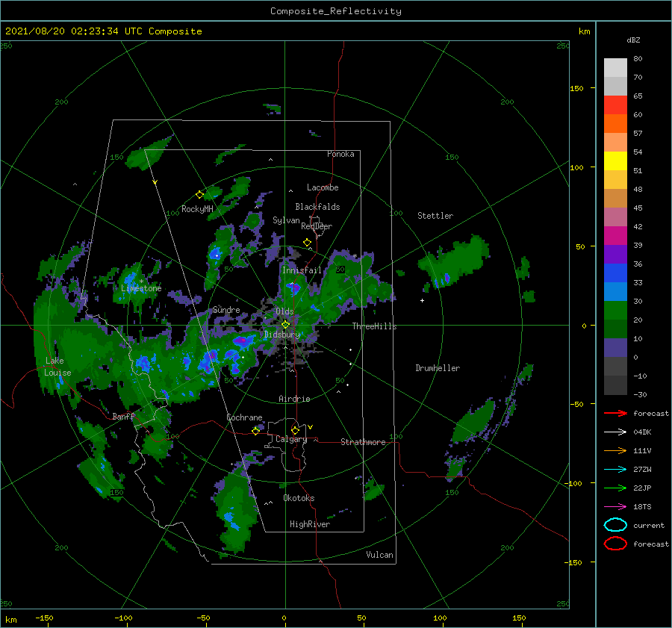Click the RockyMH label
The width and height of the screenshot is (672, 628).
(197, 209)
